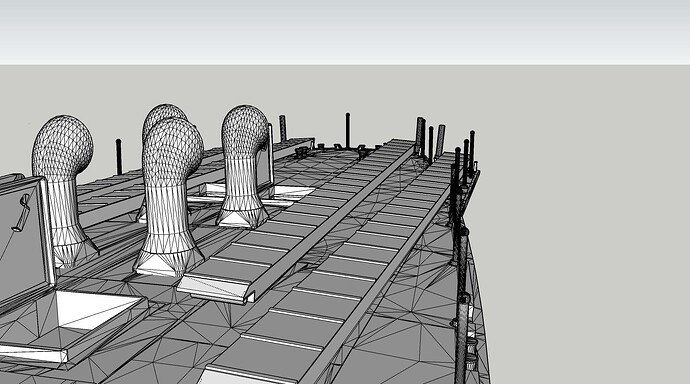Screen dimensions: 690x384
Task: Click the light sky band at the top
Action: (345, 32)
